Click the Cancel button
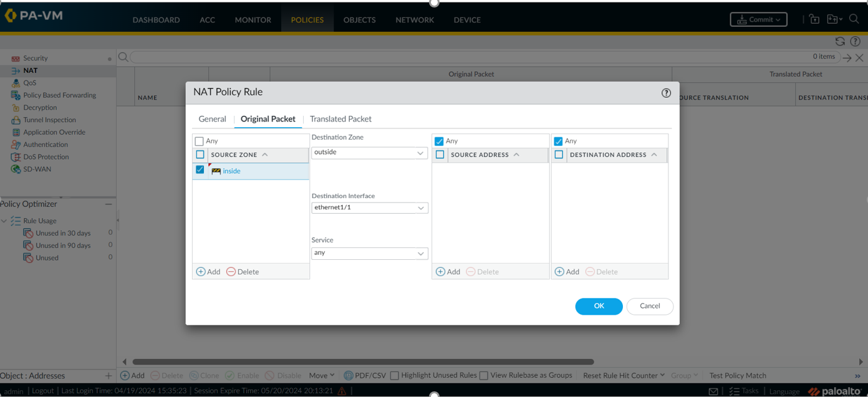 650,306
